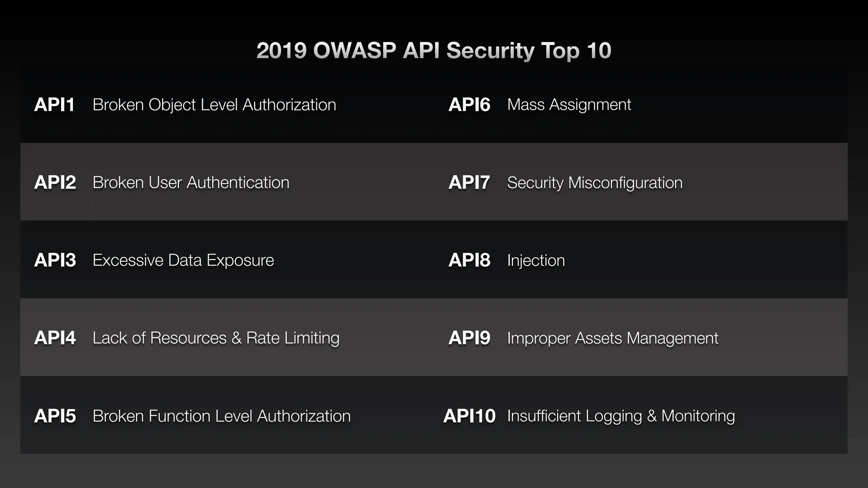Click 'Broken Function Level Authorization' text
This screenshot has width=868, height=488.
point(222,416)
